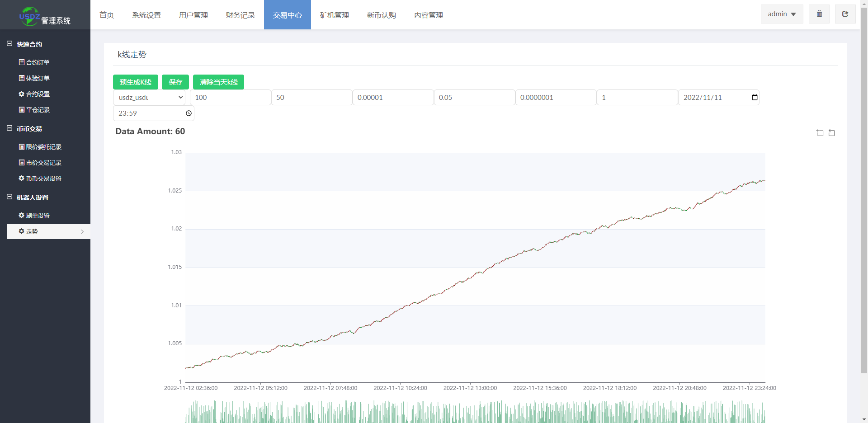This screenshot has height=423, width=868.
Task: Focus the input field containing 0.05
Action: [474, 98]
